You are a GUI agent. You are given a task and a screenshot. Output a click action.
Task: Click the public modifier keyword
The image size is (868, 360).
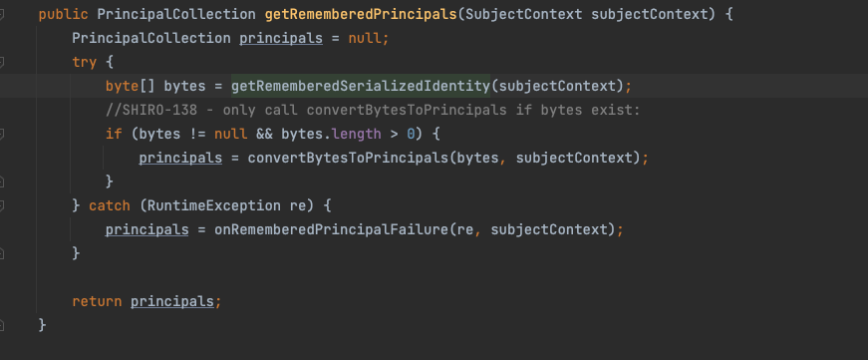[x=63, y=14]
